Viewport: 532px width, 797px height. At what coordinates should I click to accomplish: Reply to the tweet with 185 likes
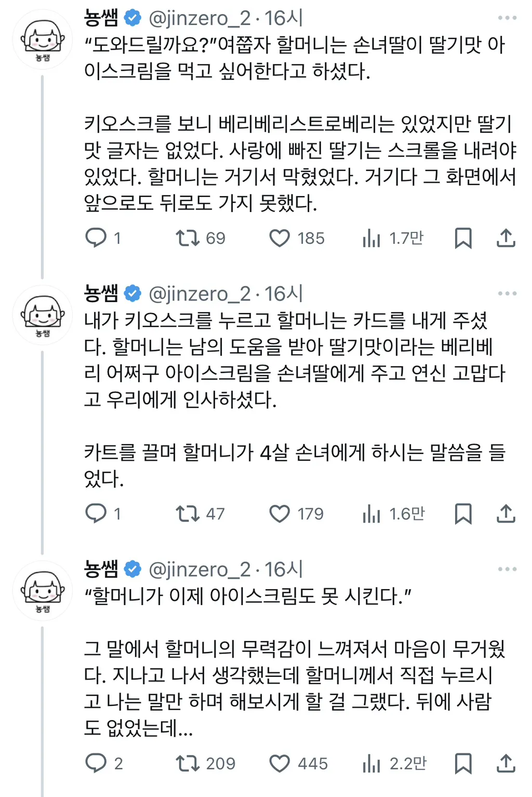96,238
